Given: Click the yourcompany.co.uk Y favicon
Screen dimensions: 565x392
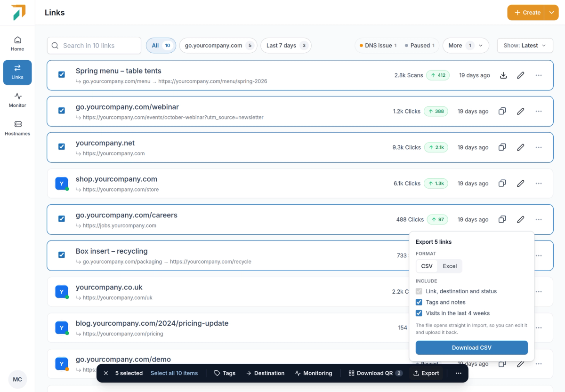Looking at the screenshot, I should (62, 292).
